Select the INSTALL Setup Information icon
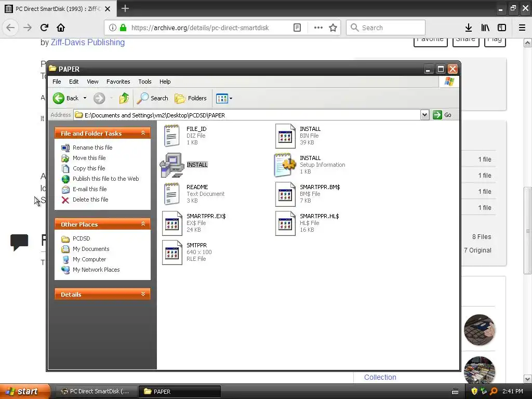The image size is (532, 399). point(284,165)
